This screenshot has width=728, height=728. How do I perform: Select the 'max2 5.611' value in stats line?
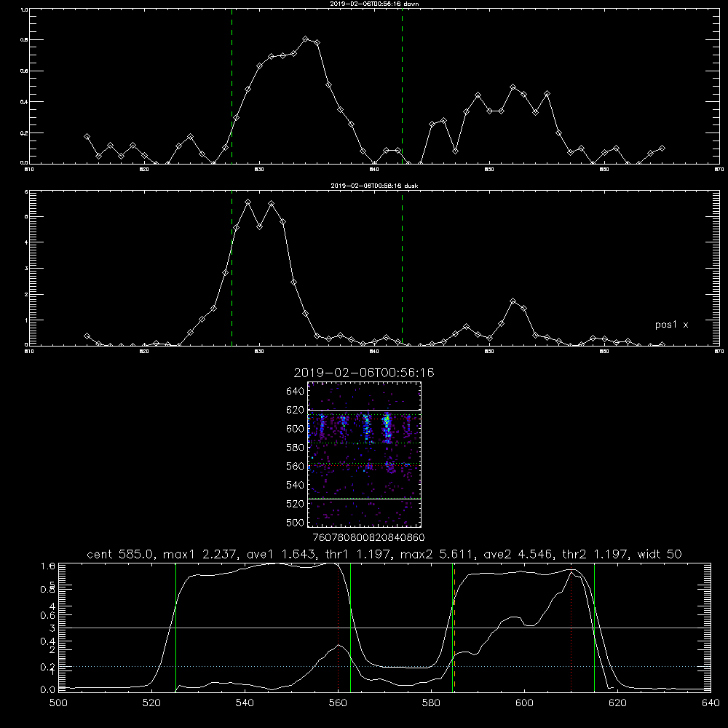click(436, 554)
